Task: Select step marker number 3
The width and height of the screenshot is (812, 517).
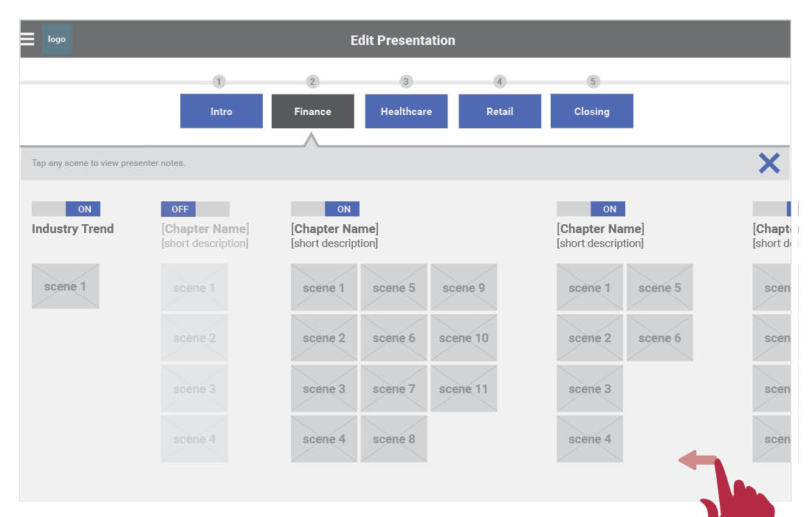Action: click(x=405, y=81)
